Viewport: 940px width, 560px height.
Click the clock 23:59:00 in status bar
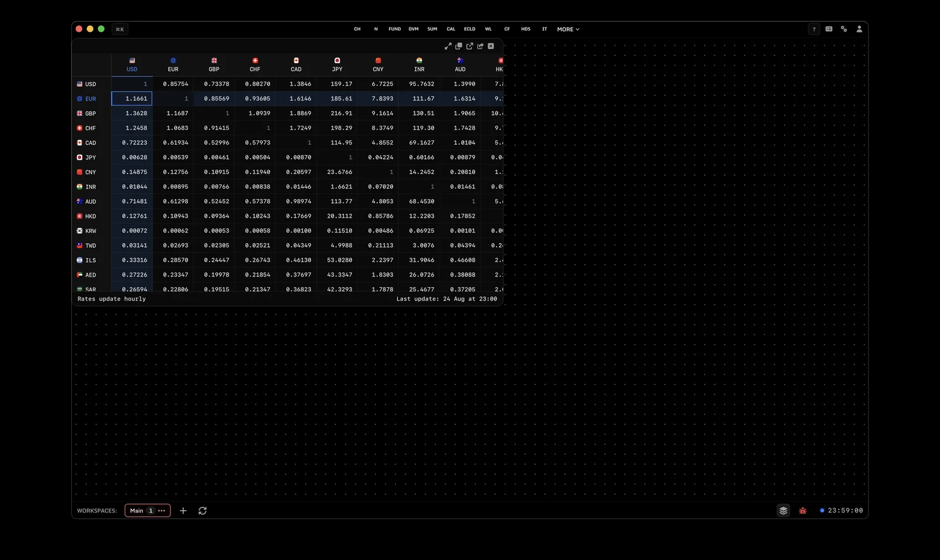845,511
